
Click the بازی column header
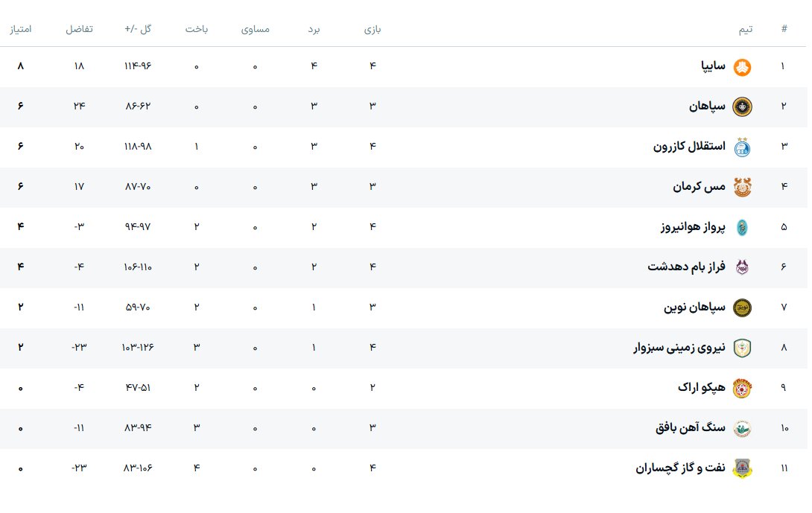[372, 29]
